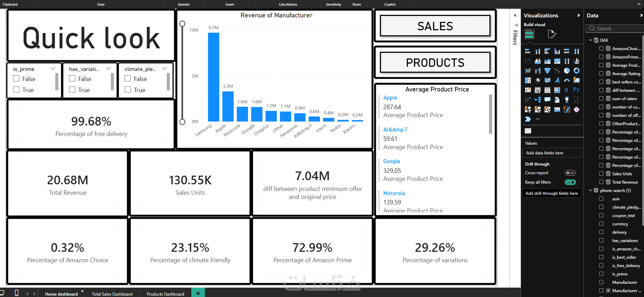
Task: Pick the R script visual icon
Action: tap(567, 90)
